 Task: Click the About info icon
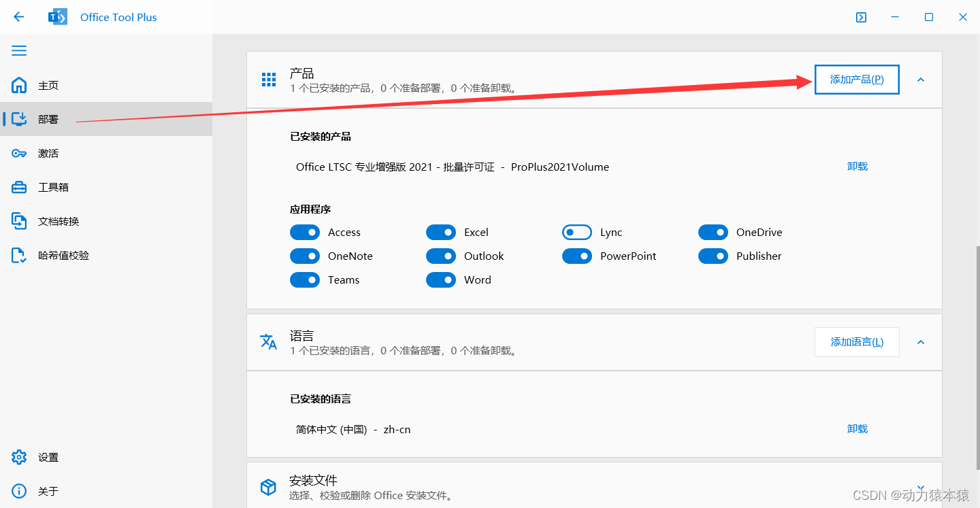(19, 491)
